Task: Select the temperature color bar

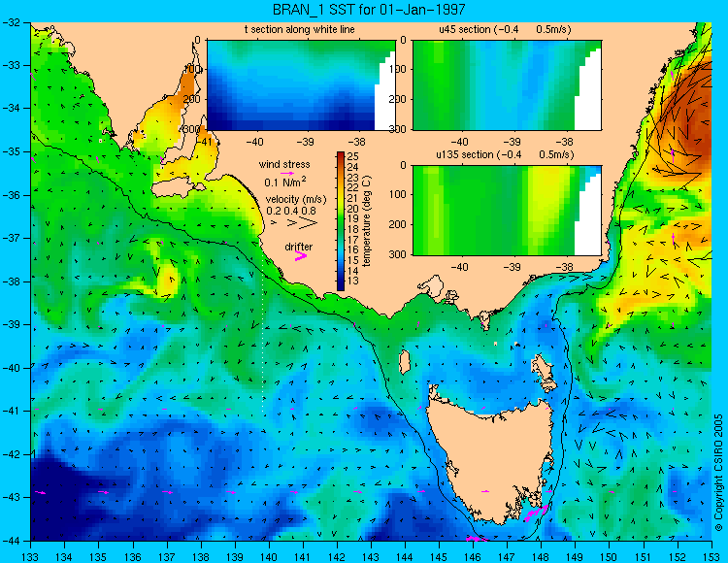Action: (341, 221)
